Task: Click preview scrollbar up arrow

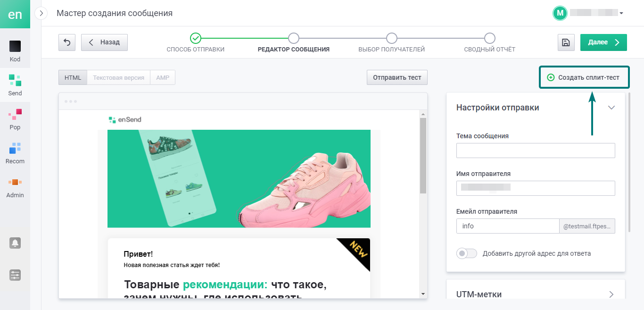Action: [x=423, y=114]
